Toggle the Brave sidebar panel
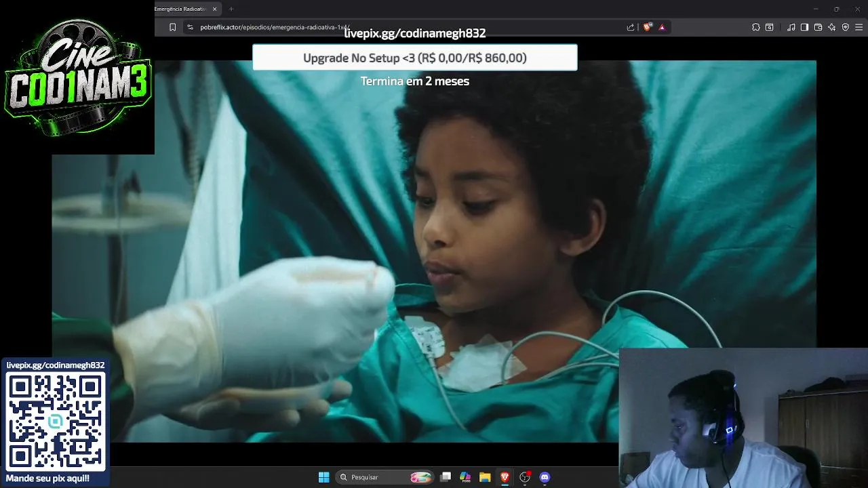 tap(804, 27)
